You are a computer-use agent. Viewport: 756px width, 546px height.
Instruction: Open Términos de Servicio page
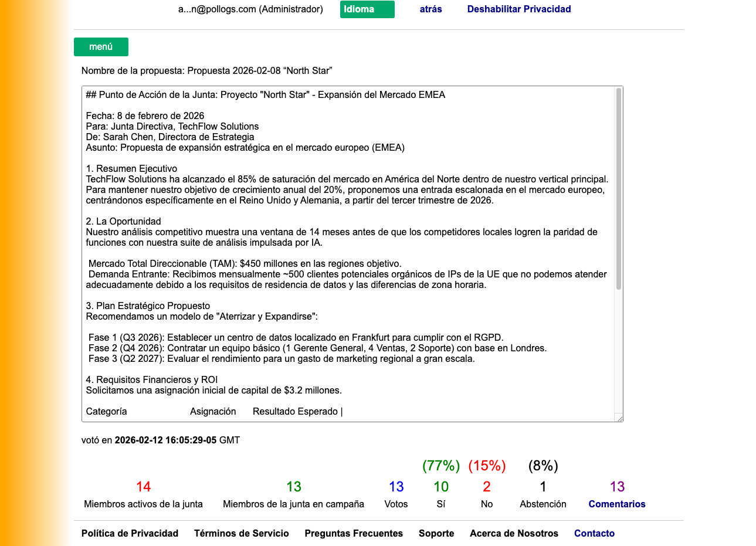coord(241,533)
